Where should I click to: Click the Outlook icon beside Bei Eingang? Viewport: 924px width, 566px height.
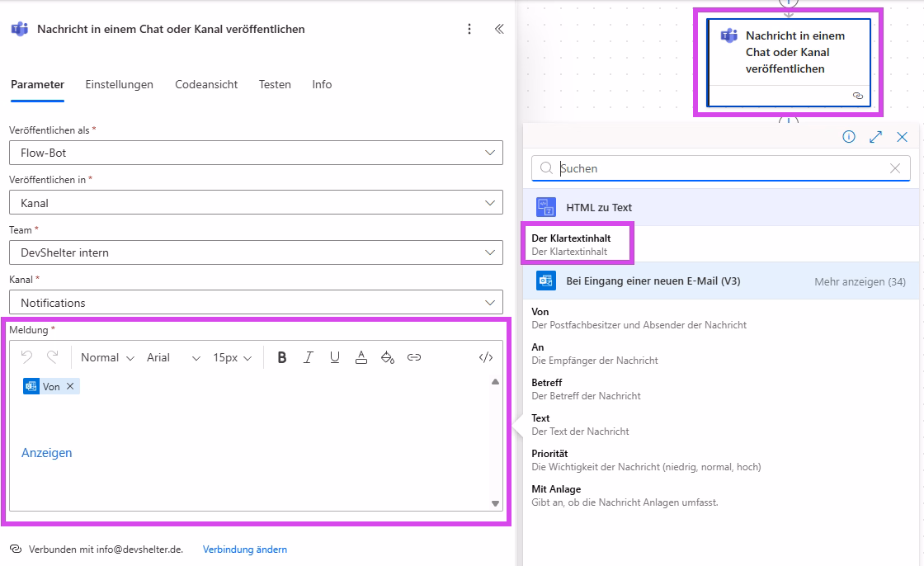coord(545,281)
